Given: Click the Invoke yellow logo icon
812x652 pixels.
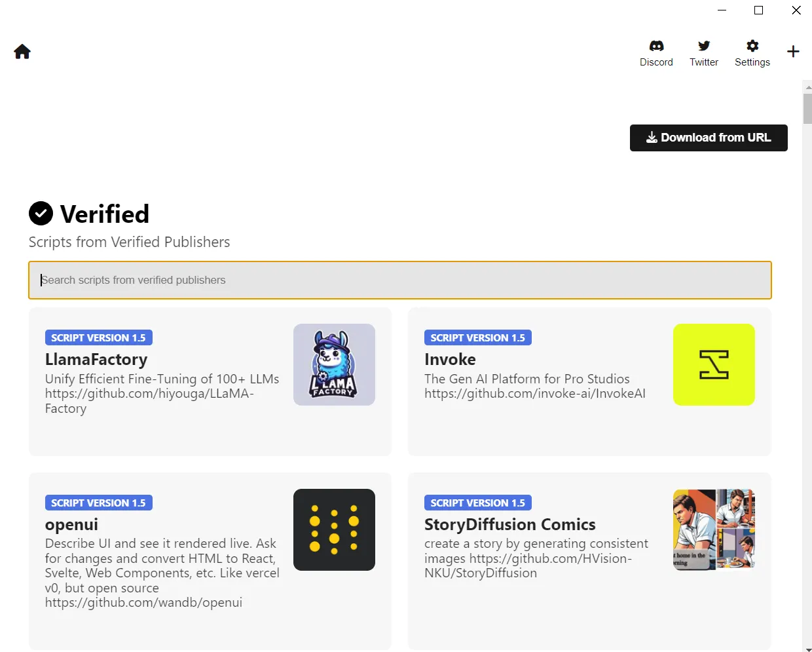Looking at the screenshot, I should pyautogui.click(x=714, y=364).
